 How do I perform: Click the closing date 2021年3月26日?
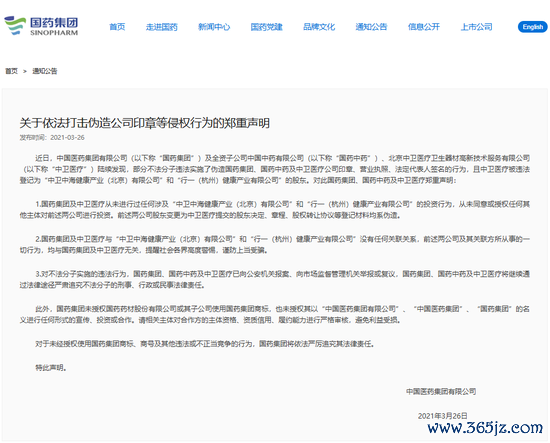(442, 416)
